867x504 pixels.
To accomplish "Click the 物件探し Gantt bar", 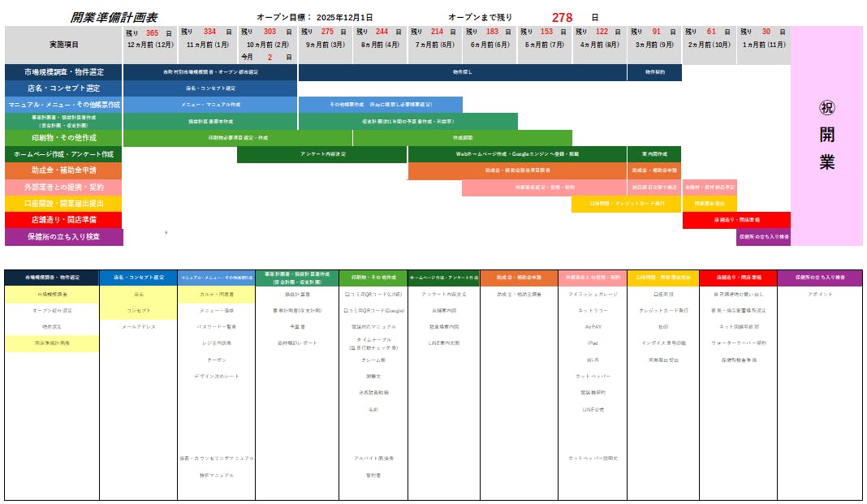I will pos(462,73).
